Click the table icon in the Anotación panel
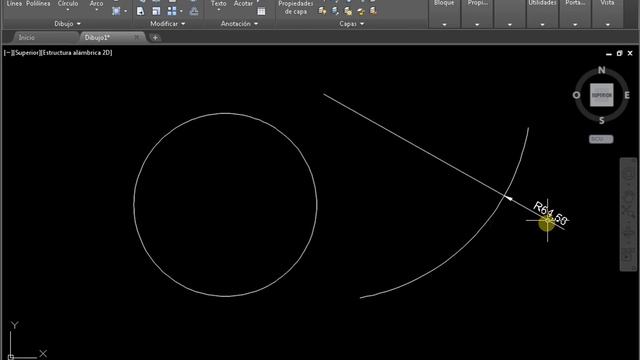Viewport: 640px width, 360px height. coord(261,11)
